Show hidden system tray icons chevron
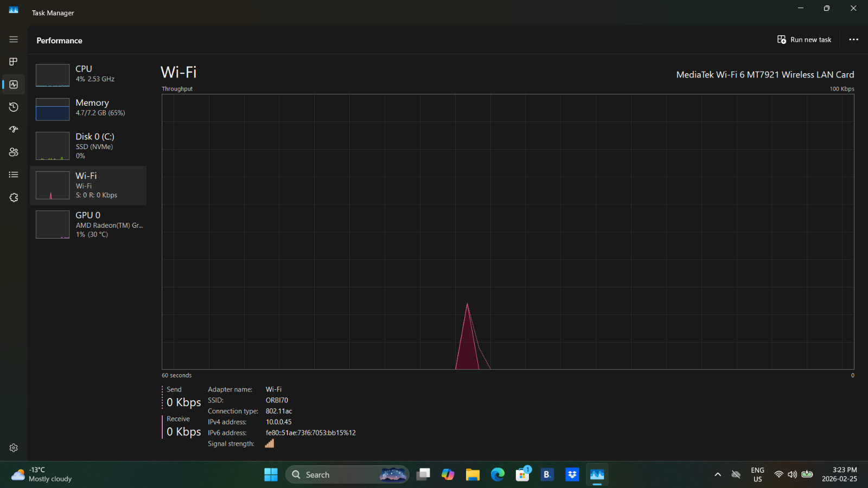The width and height of the screenshot is (868, 488). click(x=718, y=474)
